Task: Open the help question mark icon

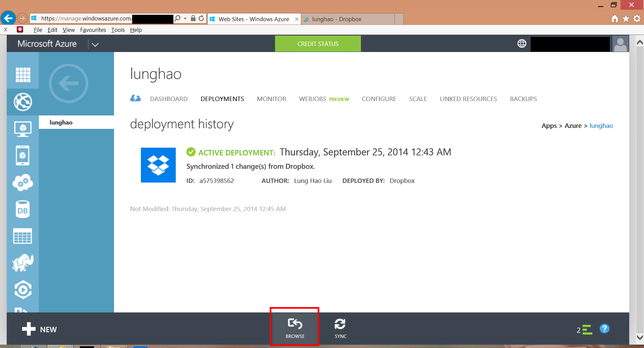Action: [604, 329]
